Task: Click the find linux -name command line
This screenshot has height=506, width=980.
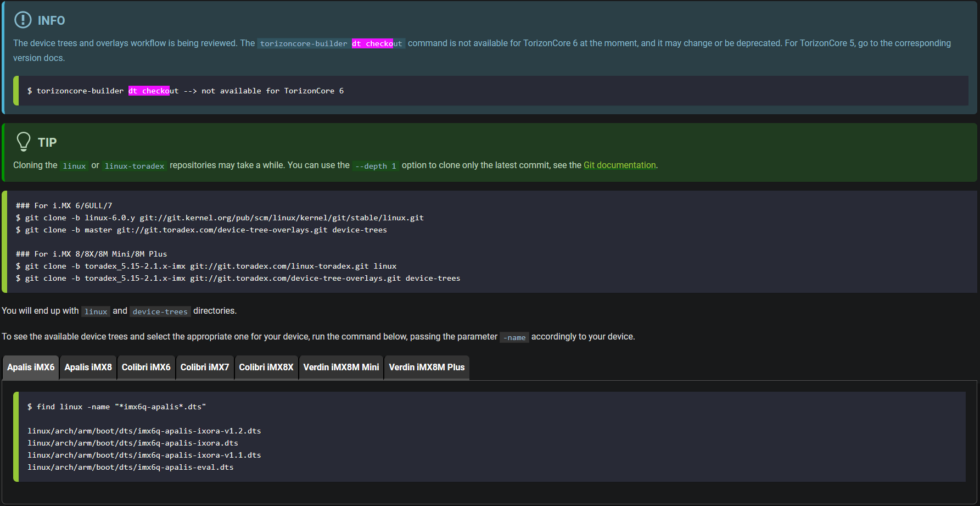Action: (x=117, y=407)
